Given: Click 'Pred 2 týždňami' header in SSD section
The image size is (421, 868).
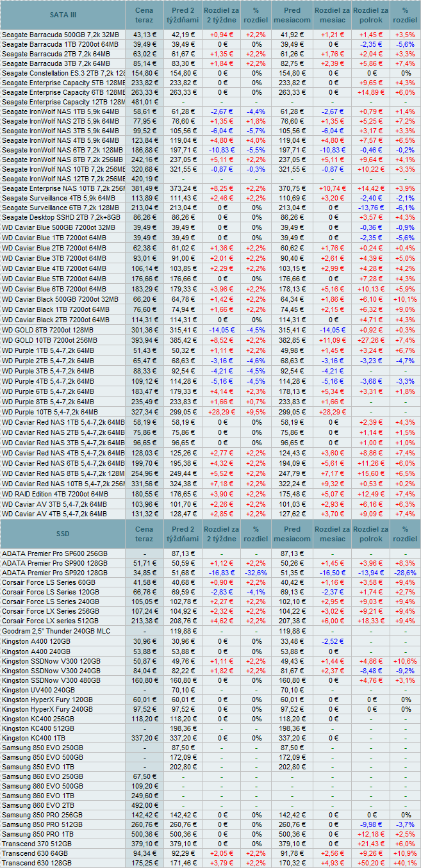Looking at the screenshot, I should pyautogui.click(x=183, y=534).
